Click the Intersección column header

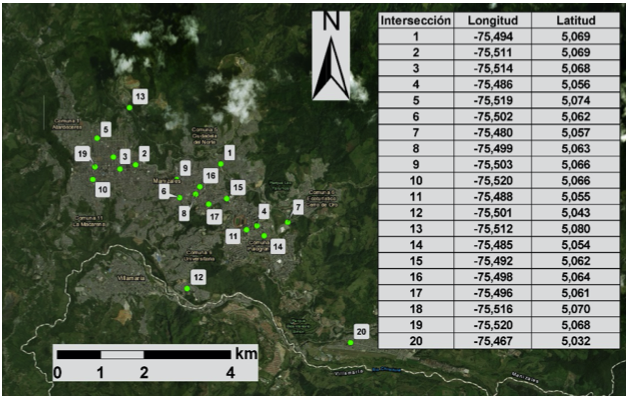416,20
